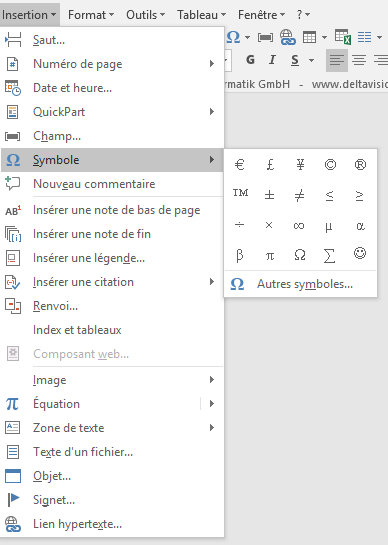The image size is (388, 545).
Task: Insert the omega symbol from grid
Action: [300, 255]
